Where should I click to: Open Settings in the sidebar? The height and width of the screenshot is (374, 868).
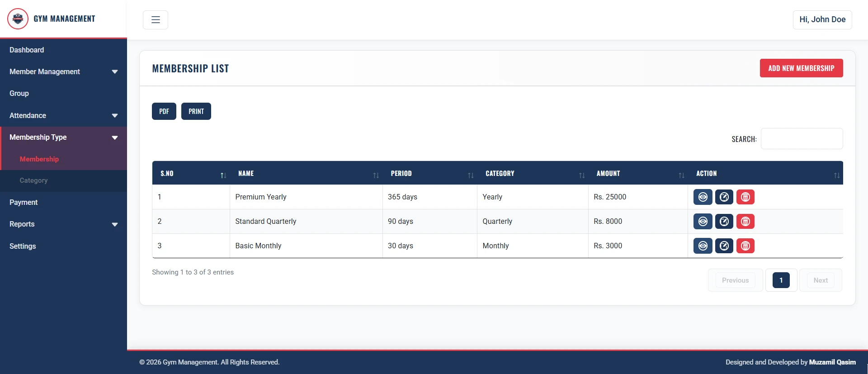point(63,246)
